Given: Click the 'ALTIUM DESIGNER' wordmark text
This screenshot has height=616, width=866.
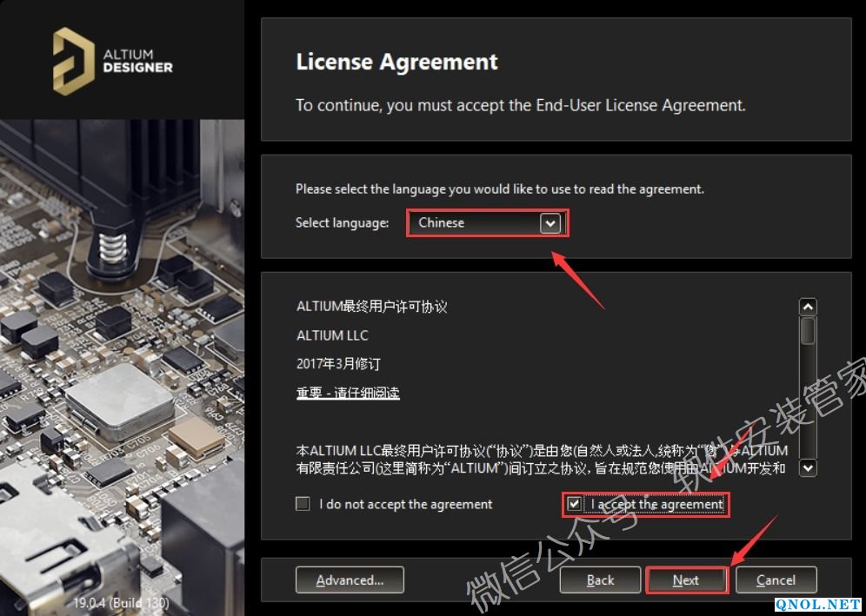Looking at the screenshot, I should 137,62.
